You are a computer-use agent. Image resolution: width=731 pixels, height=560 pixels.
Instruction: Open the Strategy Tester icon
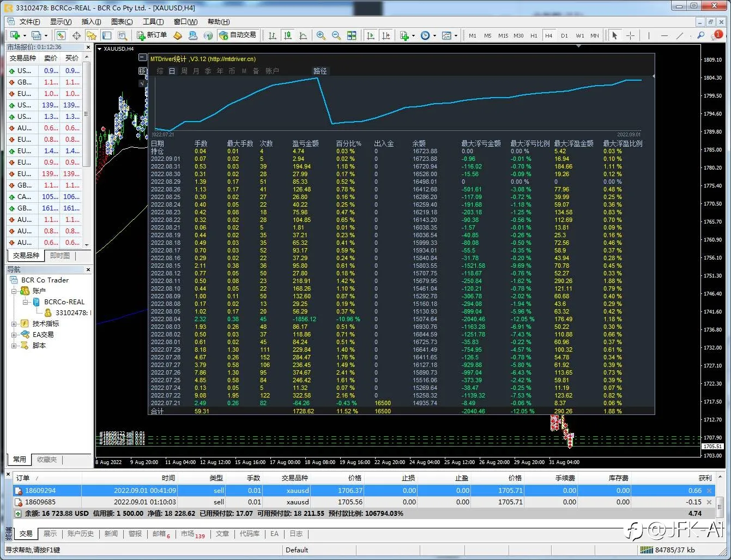coord(123,35)
